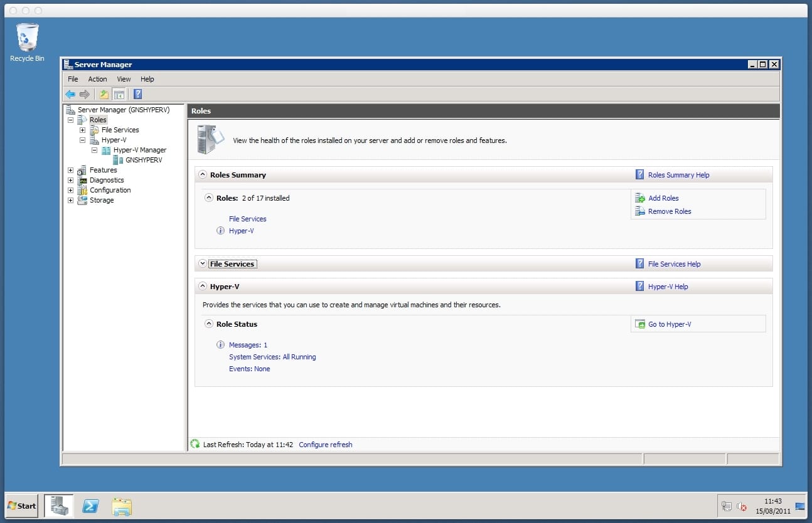Click the info icon beside Messages: 1
The image size is (812, 523).
pyautogui.click(x=220, y=345)
